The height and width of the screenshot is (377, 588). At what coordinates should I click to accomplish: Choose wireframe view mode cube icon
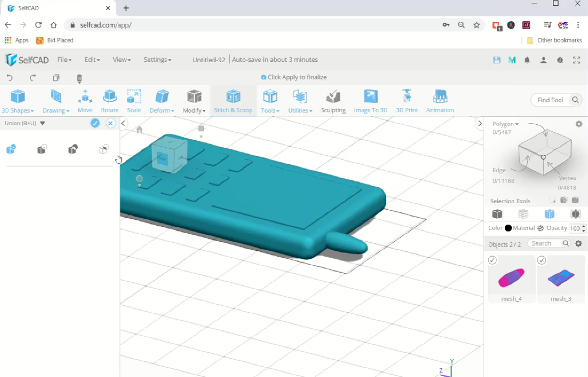(x=523, y=214)
